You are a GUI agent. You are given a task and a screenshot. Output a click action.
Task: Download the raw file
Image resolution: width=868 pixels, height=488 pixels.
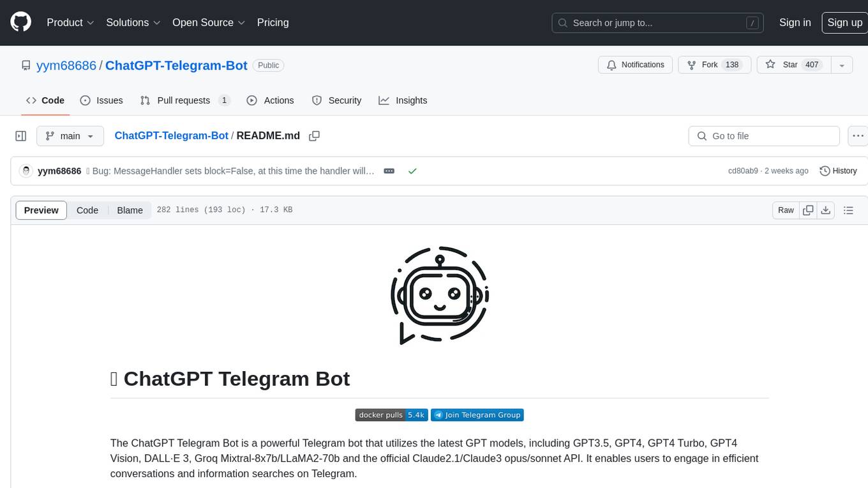(x=826, y=210)
